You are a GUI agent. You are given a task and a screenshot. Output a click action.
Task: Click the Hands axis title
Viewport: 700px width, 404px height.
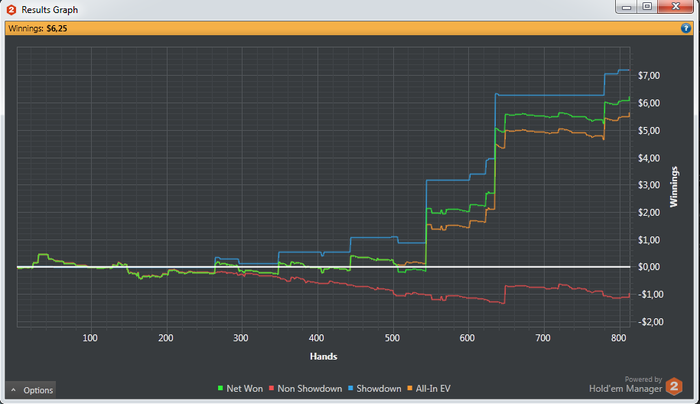(323, 356)
